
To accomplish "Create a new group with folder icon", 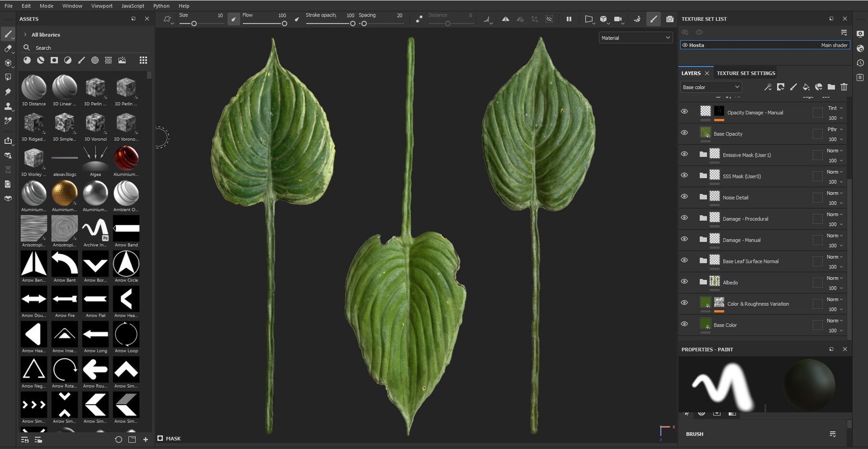I will click(831, 87).
